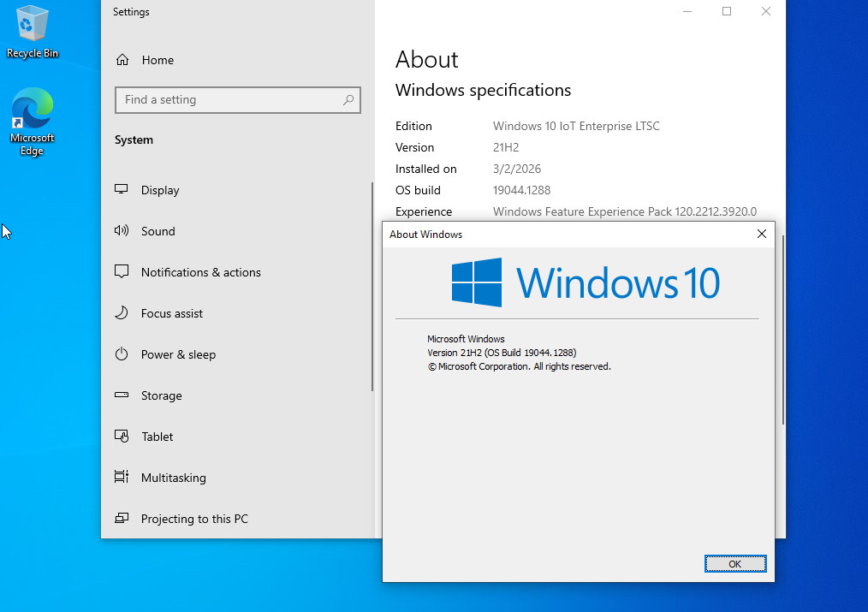The width and height of the screenshot is (868, 612).
Task: Click the Windows Feature Experience Pack text
Action: [x=624, y=211]
